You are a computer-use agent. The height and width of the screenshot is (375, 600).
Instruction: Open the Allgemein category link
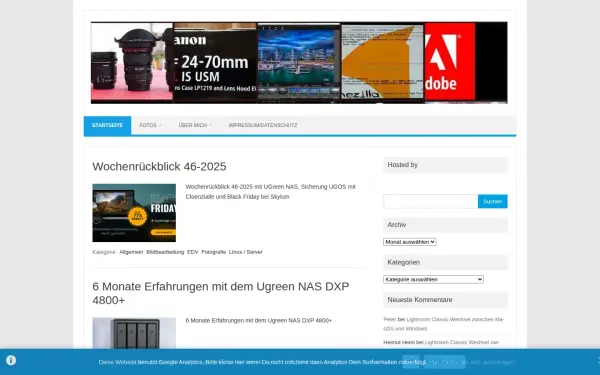pos(131,252)
